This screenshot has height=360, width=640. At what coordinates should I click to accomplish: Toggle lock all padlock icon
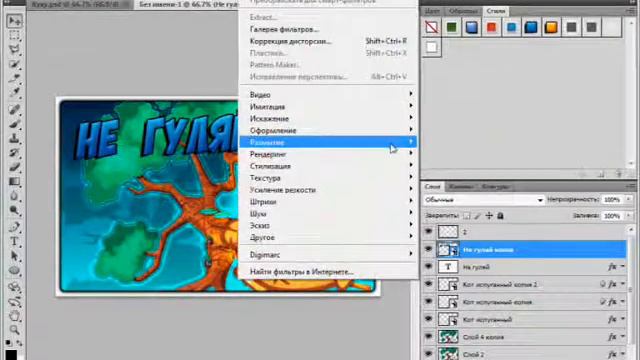click(500, 216)
